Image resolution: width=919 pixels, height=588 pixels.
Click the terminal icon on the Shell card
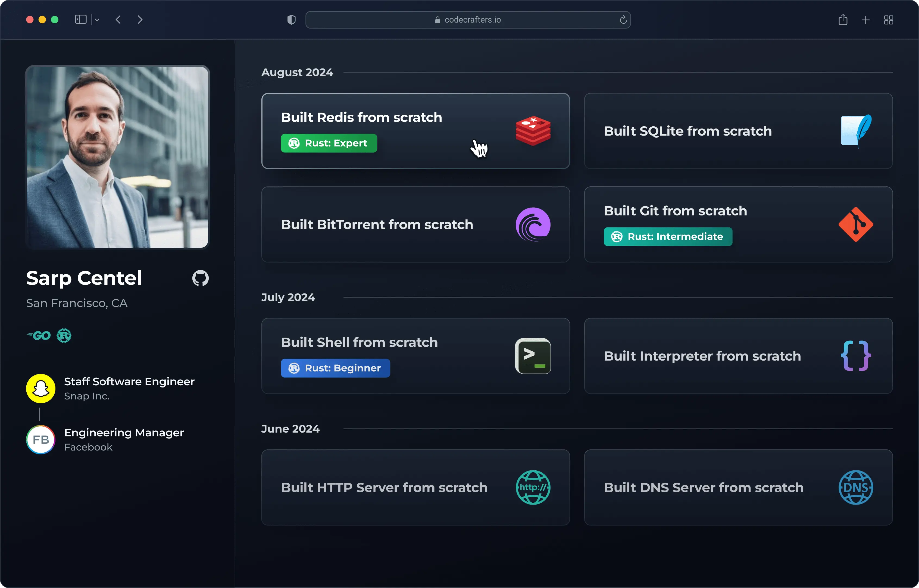tap(533, 356)
